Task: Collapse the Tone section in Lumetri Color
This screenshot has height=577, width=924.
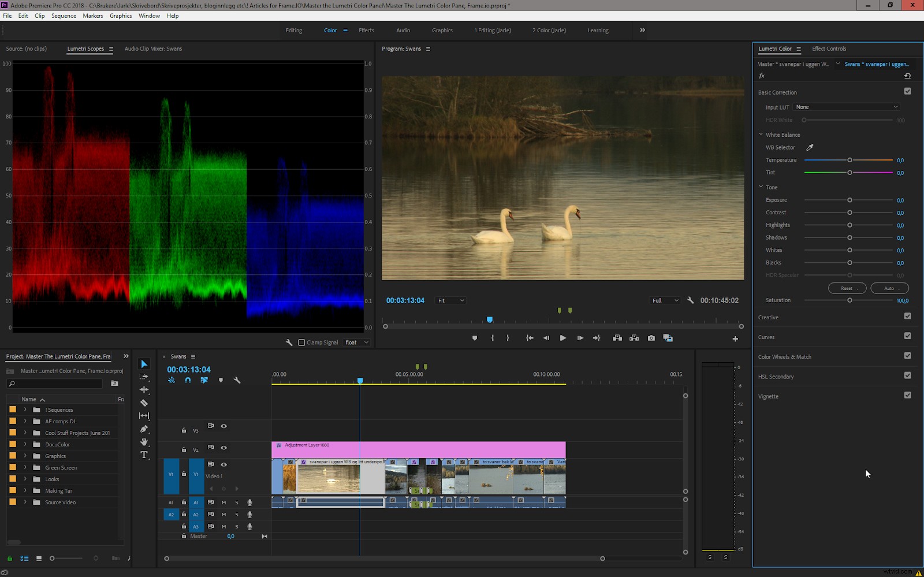Action: [x=761, y=187]
